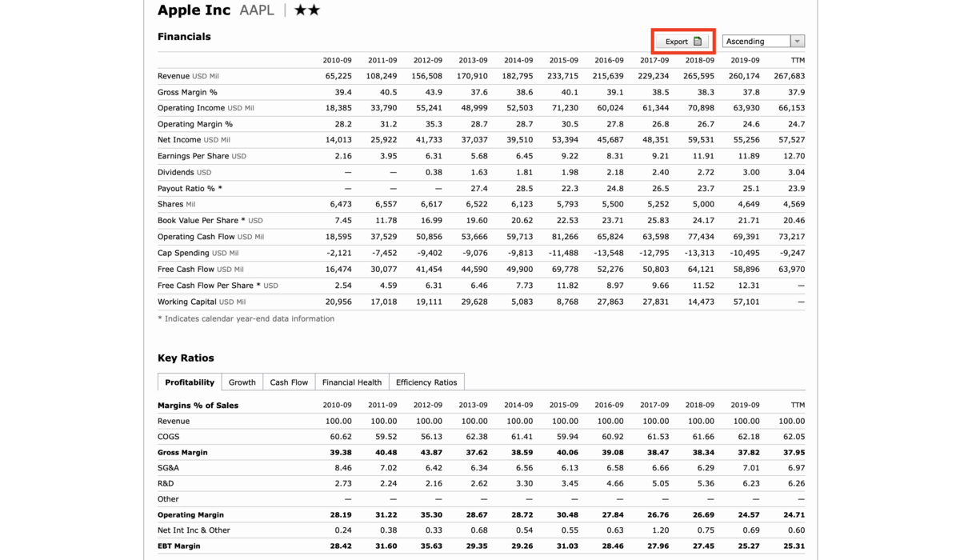Click the EBT Margin row label
The height and width of the screenshot is (560, 960).
pos(179,546)
